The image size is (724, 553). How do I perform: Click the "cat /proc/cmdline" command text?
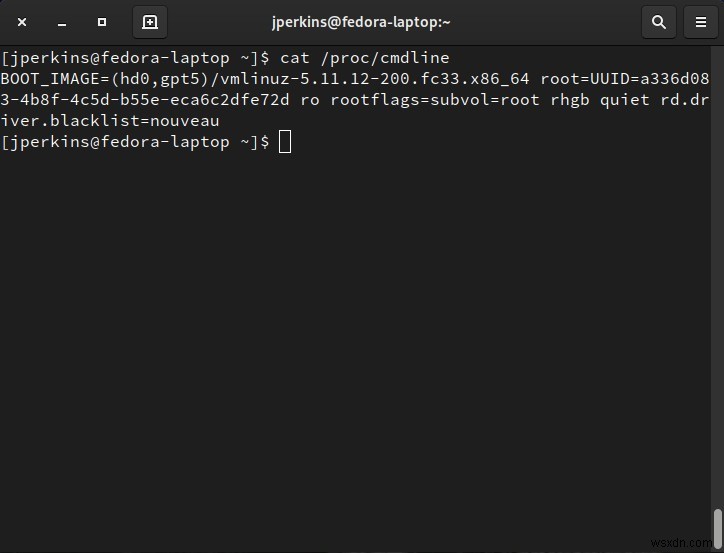click(x=365, y=58)
